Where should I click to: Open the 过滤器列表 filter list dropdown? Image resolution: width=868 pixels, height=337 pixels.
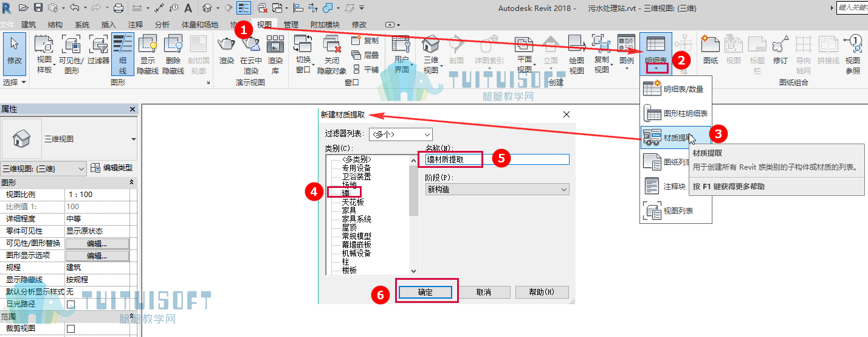point(401,134)
